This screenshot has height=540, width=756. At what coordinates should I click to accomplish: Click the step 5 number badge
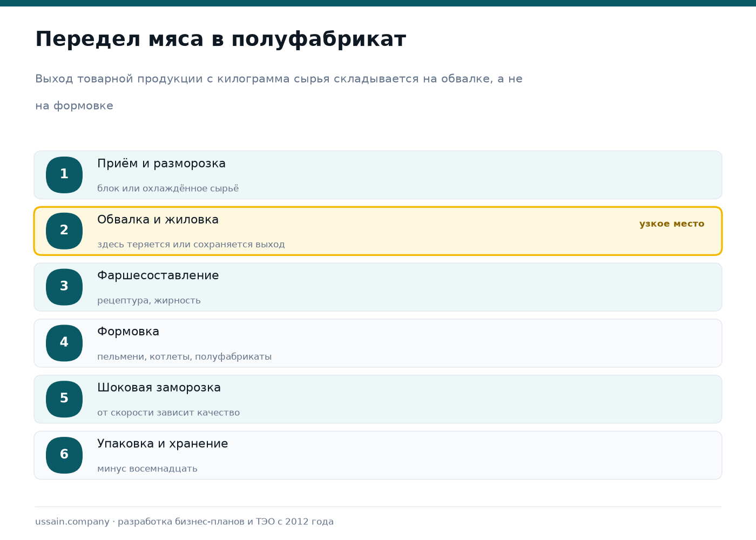(64, 399)
